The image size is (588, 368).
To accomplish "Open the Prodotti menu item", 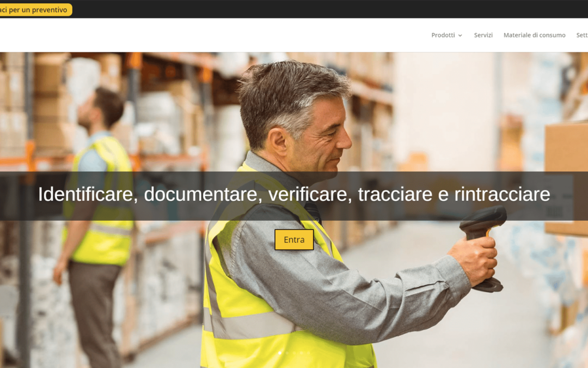I will tap(443, 35).
